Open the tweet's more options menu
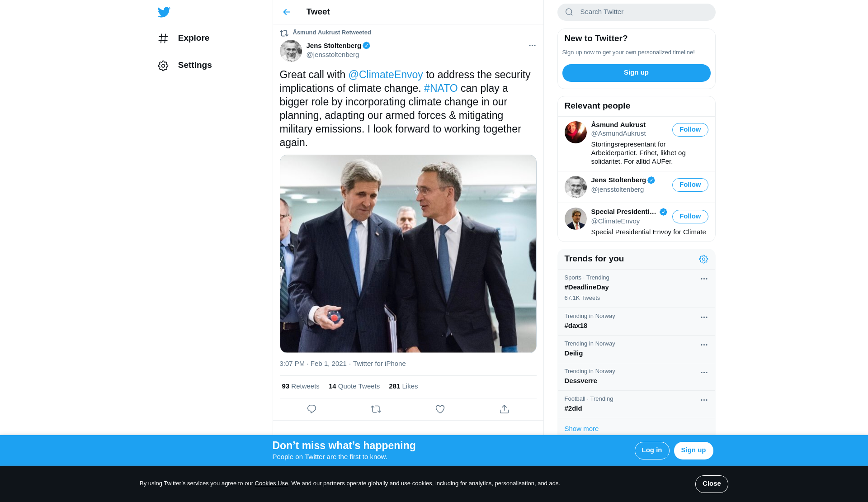Viewport: 868px width, 502px height. (x=532, y=46)
